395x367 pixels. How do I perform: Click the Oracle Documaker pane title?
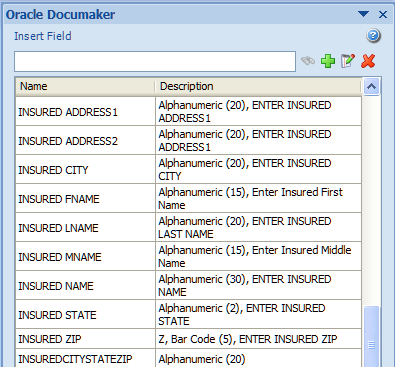[60, 15]
